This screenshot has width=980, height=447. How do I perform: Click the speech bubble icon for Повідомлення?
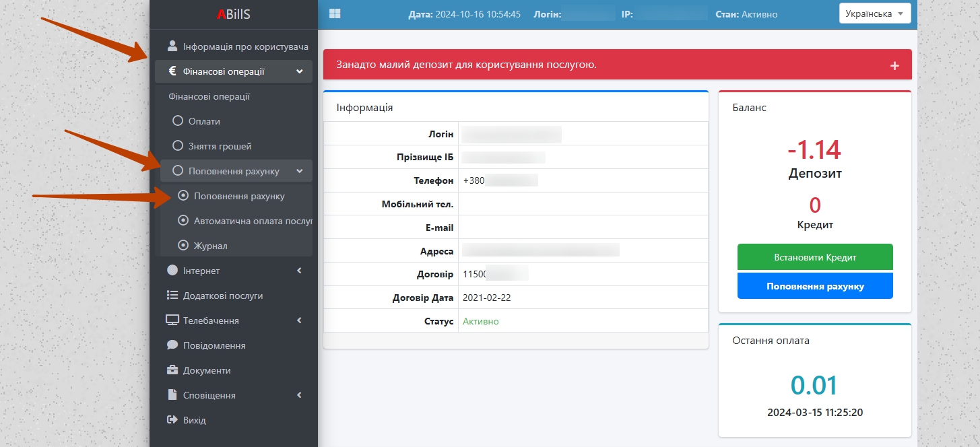[x=172, y=345]
